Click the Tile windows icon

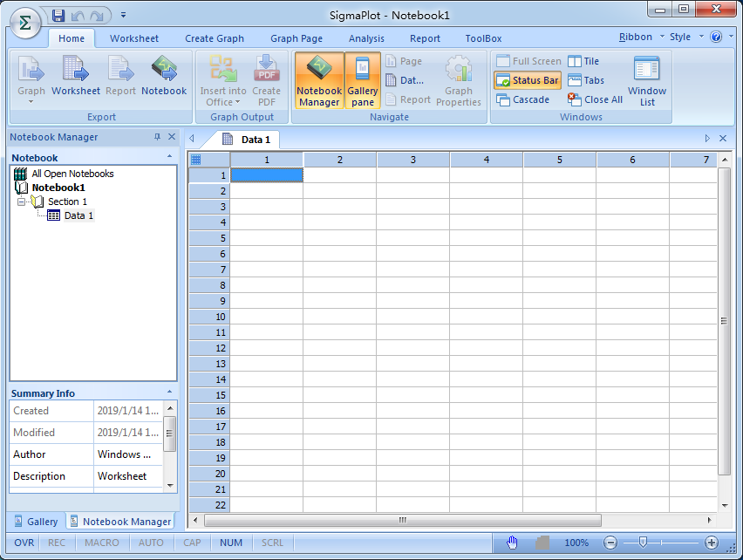tap(576, 62)
